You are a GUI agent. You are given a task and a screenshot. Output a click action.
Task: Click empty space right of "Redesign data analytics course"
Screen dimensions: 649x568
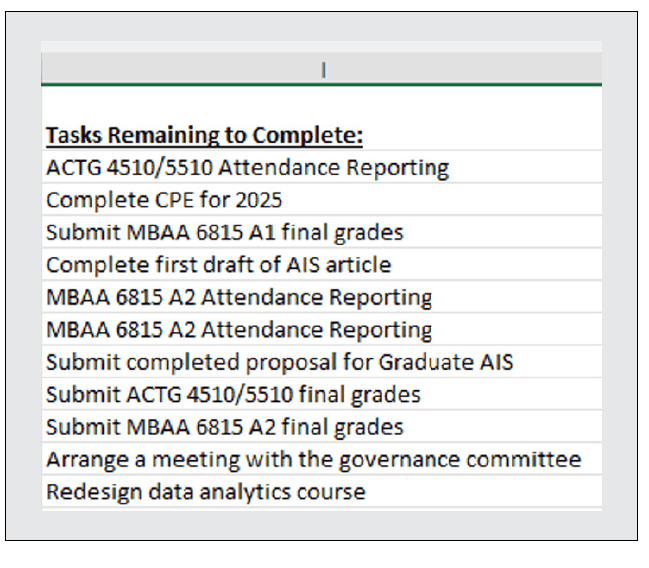tap(480, 491)
